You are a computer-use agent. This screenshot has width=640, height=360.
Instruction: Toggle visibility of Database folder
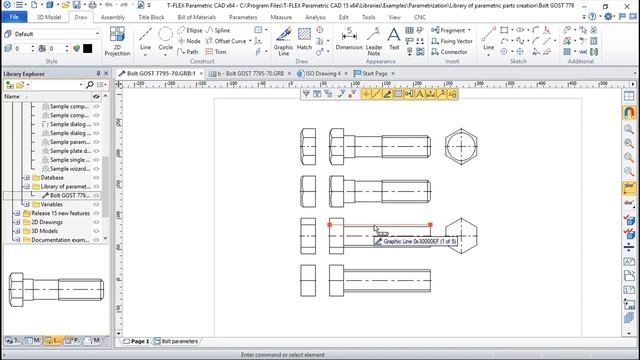tap(96, 178)
